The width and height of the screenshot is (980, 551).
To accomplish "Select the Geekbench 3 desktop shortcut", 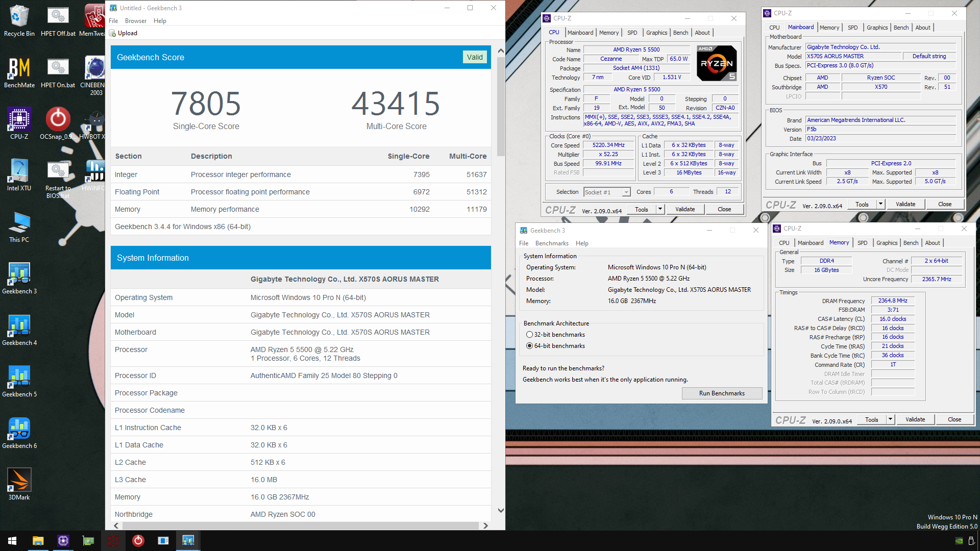I will 19,278.
